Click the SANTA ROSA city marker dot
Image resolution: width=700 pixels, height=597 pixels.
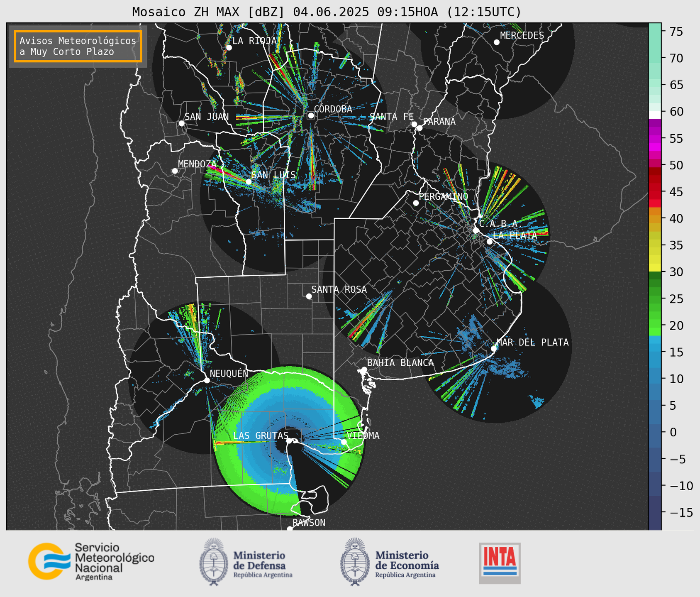point(309,296)
